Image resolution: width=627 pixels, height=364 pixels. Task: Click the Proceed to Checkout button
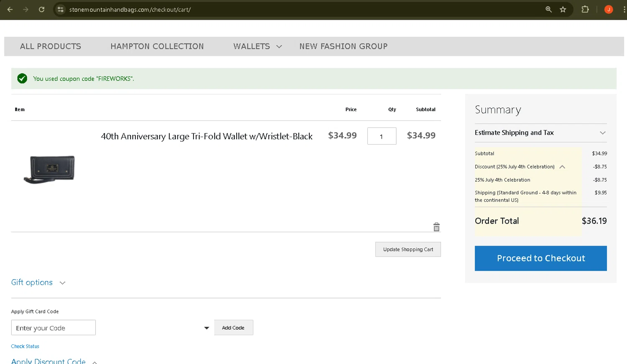point(540,258)
